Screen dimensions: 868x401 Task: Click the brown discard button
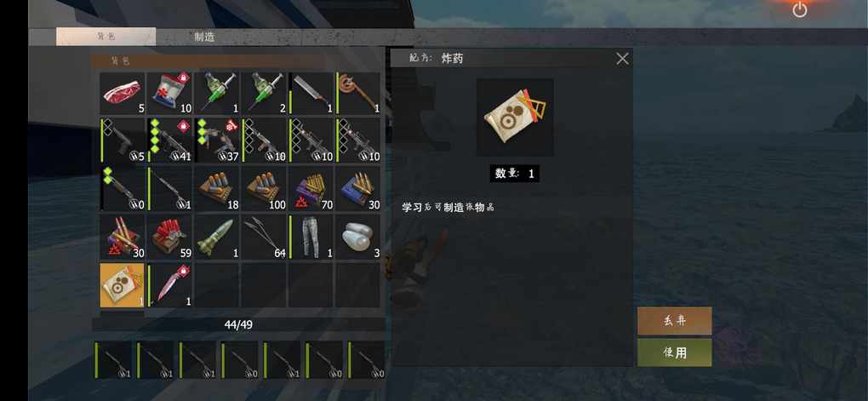tap(674, 321)
